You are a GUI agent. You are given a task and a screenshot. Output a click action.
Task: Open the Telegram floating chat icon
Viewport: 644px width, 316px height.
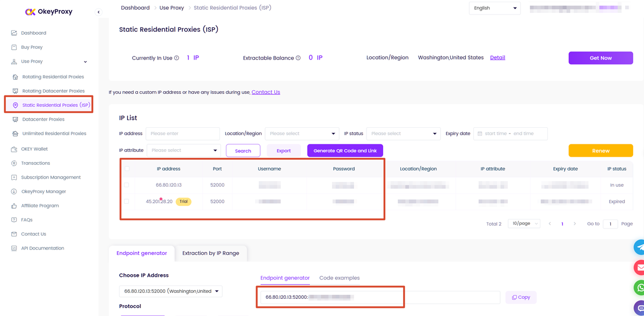640,247
